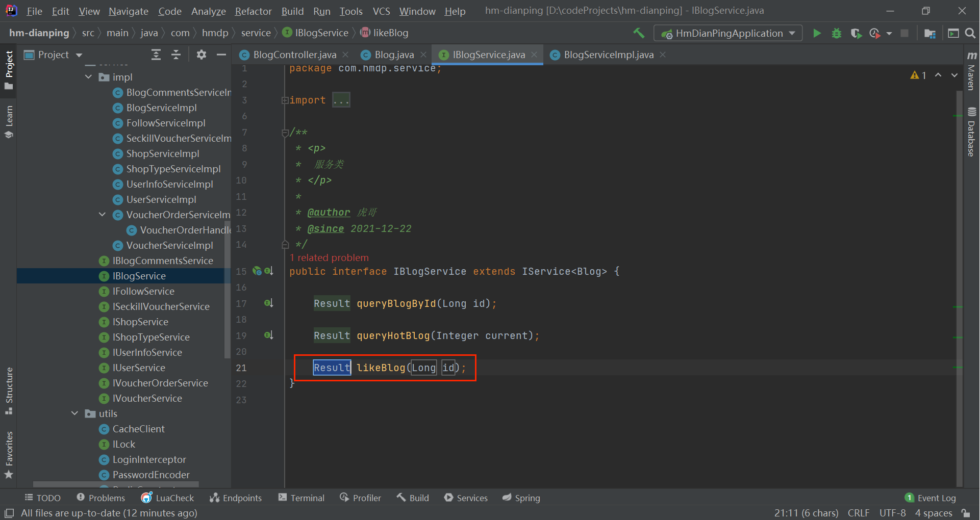The height and width of the screenshot is (520, 980).
Task: Open the Endpoints tool window
Action: coord(236,498)
